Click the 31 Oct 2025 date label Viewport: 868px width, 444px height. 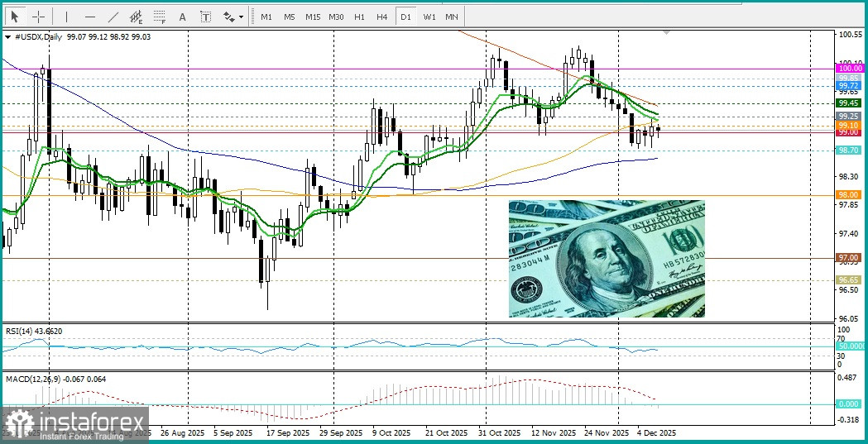pyautogui.click(x=499, y=432)
